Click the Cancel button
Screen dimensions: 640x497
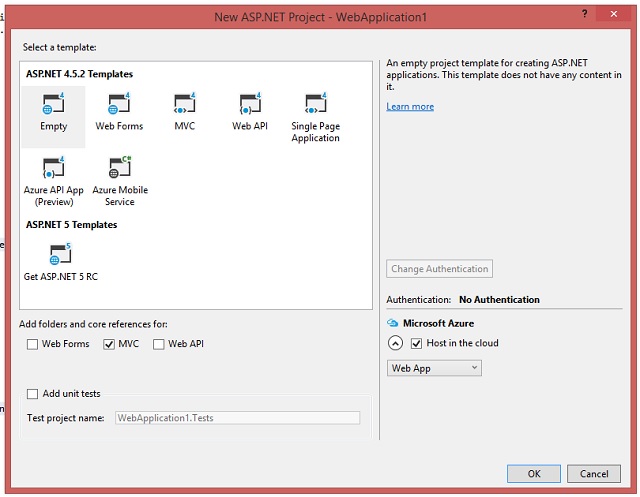tap(594, 474)
